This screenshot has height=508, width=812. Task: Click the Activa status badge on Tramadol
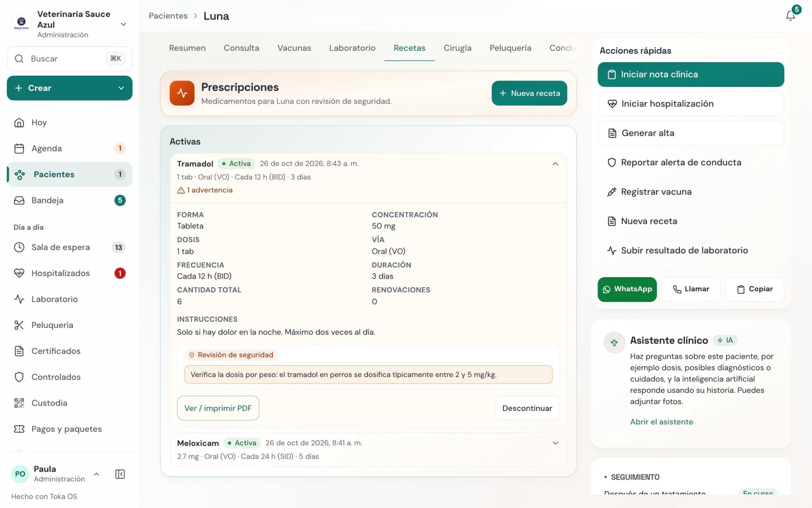[x=236, y=164]
